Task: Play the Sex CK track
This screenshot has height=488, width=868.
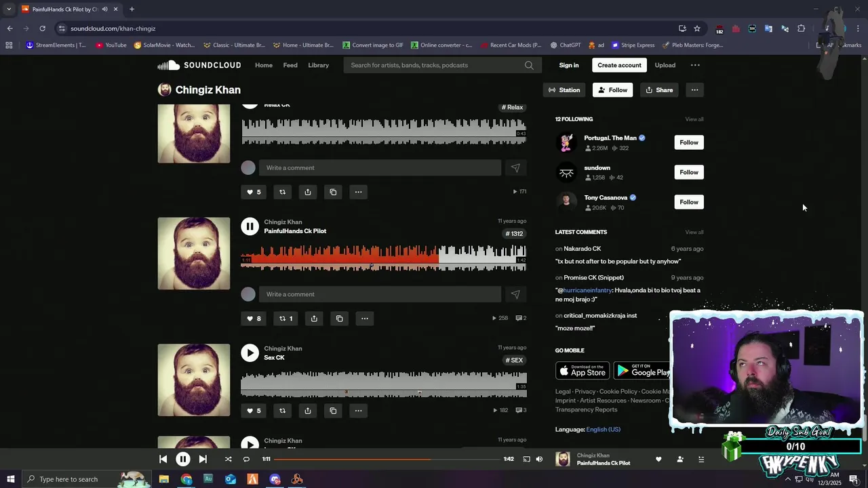Action: tap(250, 352)
